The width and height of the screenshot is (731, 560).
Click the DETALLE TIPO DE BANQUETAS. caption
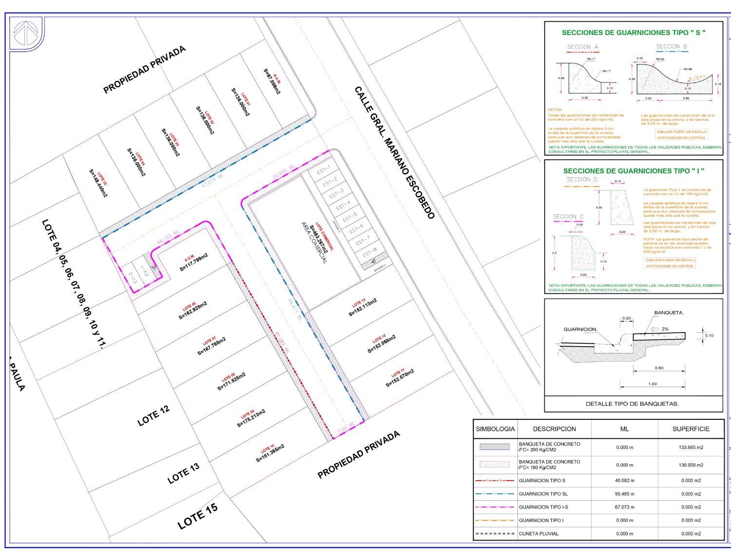coord(632,404)
